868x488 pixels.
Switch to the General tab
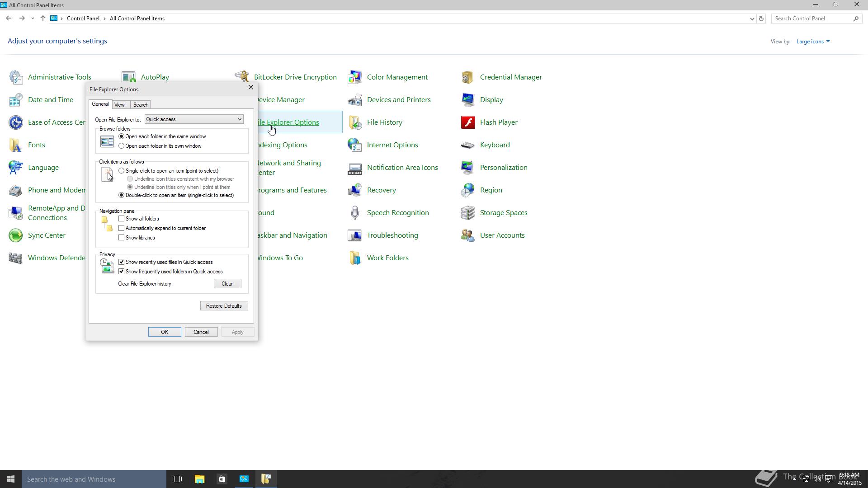[100, 104]
